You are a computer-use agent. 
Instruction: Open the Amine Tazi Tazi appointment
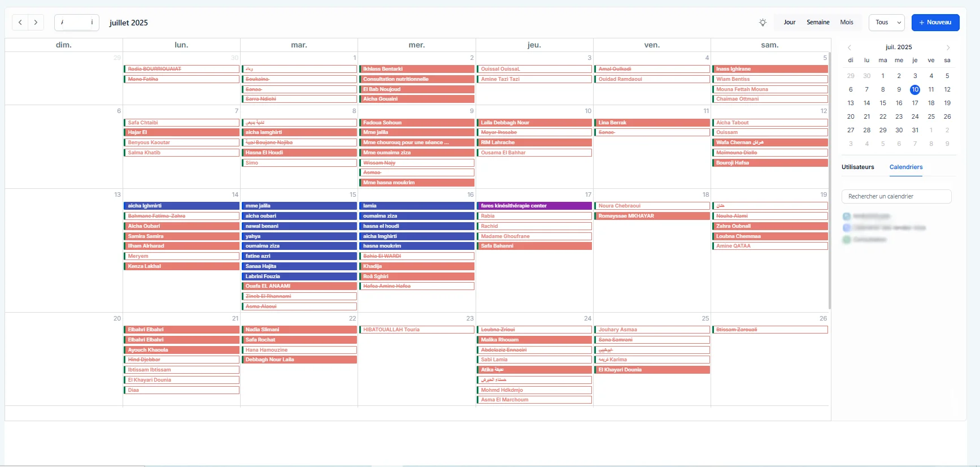[x=534, y=79]
